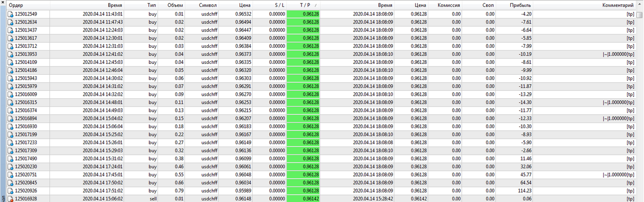Click the order icon for 125020845

10,183
